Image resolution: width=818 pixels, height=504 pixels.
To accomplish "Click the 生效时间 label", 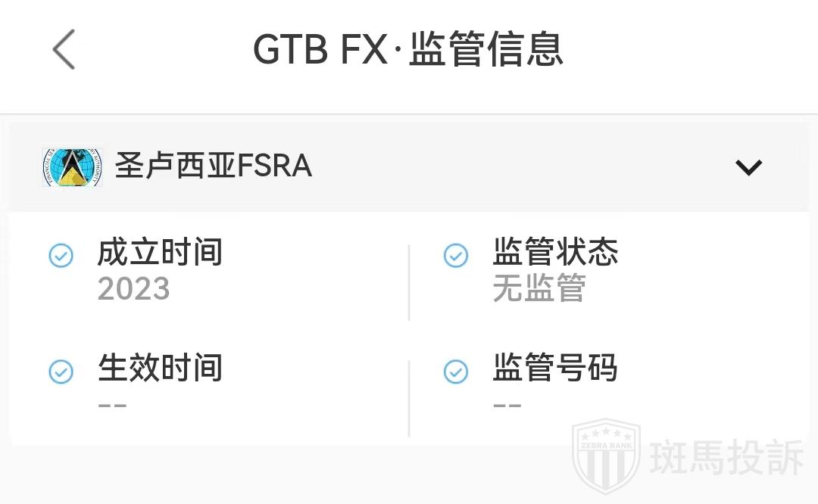I will [160, 369].
